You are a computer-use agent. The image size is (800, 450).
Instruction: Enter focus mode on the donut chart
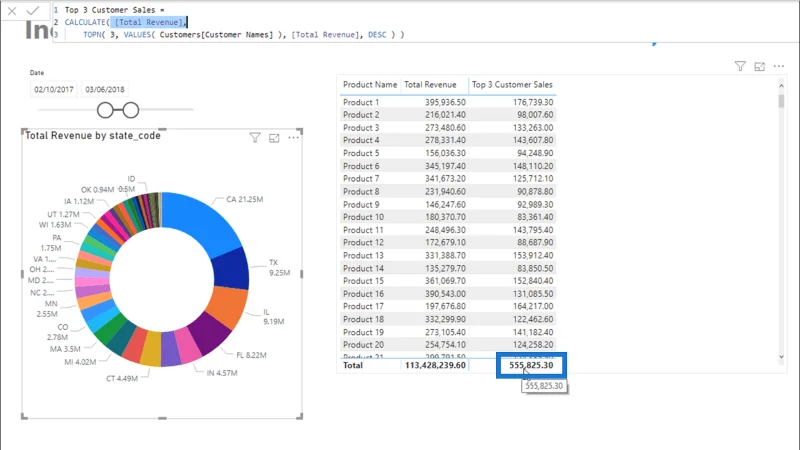[274, 138]
